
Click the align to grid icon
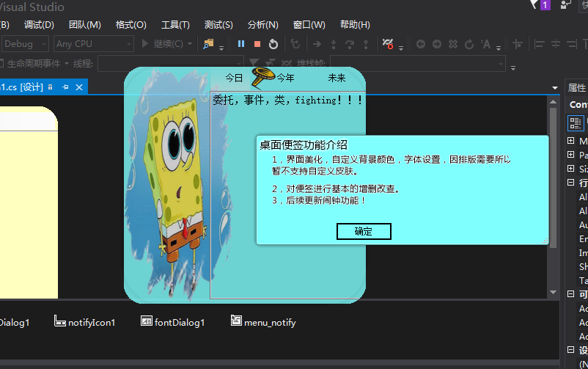518,44
